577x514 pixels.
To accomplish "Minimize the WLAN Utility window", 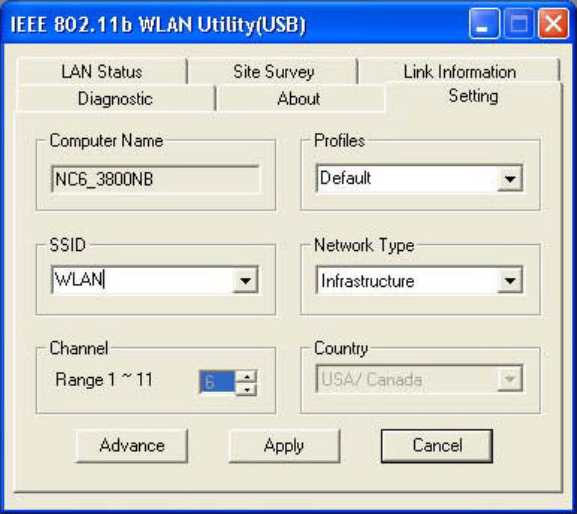I will pyautogui.click(x=484, y=24).
